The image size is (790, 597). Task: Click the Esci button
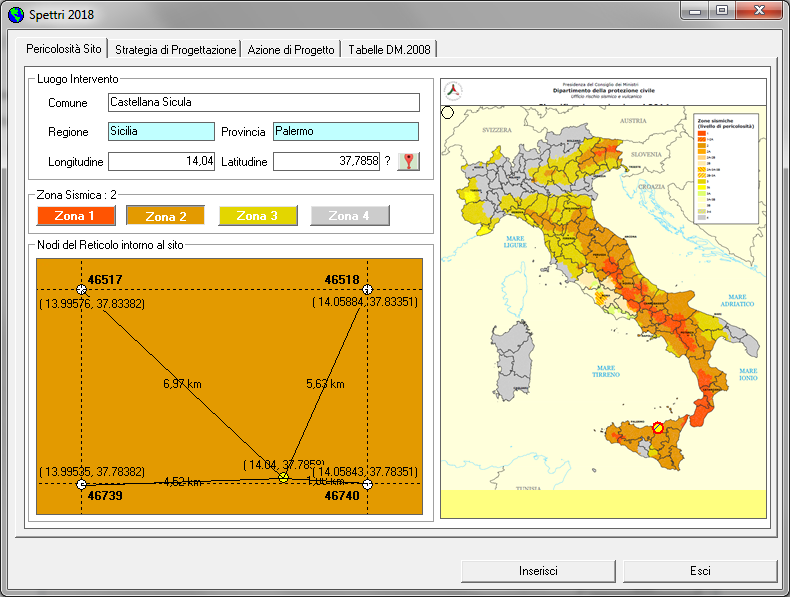coord(700,571)
